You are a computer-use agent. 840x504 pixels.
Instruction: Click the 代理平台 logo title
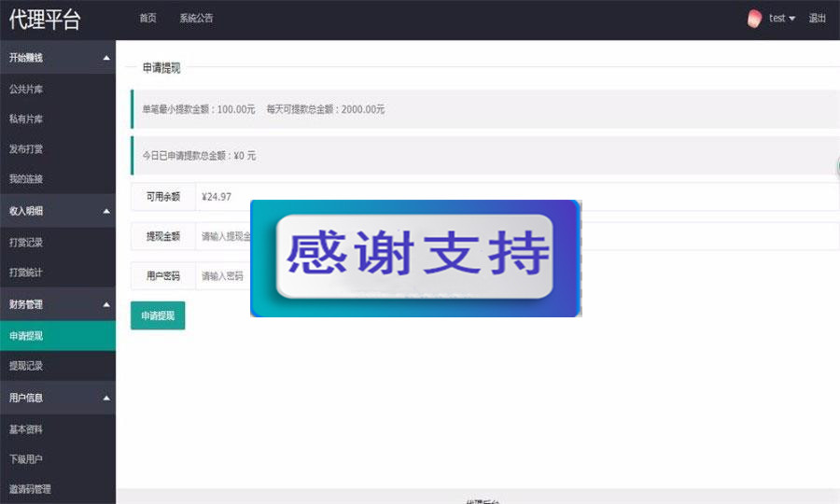[x=45, y=20]
